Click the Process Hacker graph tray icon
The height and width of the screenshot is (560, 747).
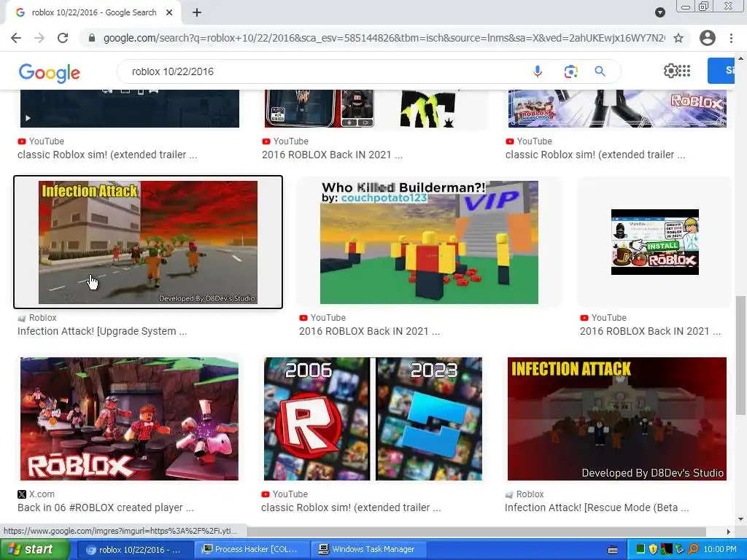coord(666,550)
